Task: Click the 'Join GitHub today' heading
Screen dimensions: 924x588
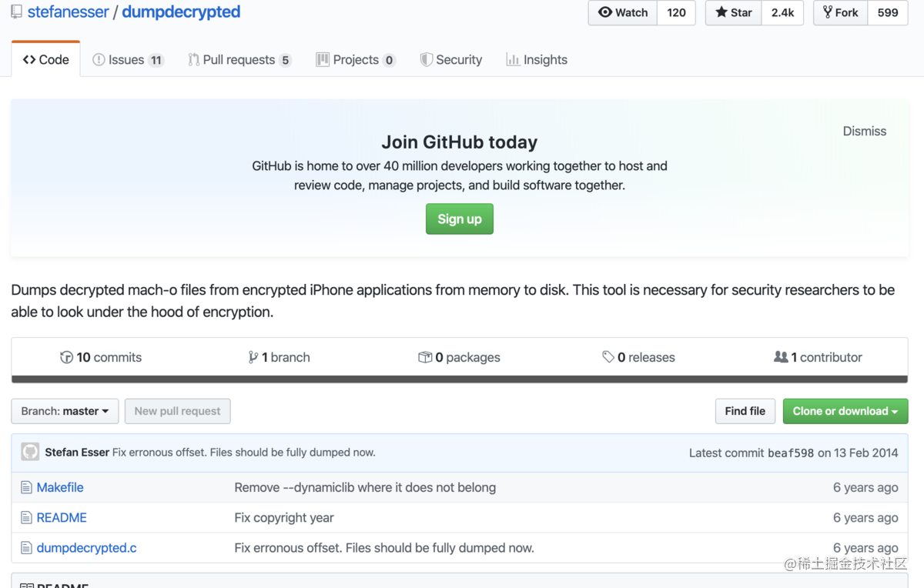Action: pos(460,142)
